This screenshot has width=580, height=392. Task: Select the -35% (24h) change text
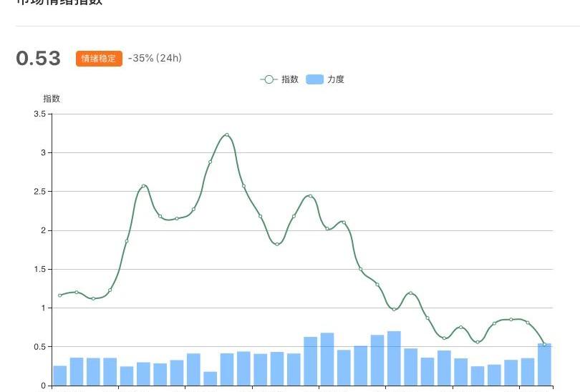point(155,59)
